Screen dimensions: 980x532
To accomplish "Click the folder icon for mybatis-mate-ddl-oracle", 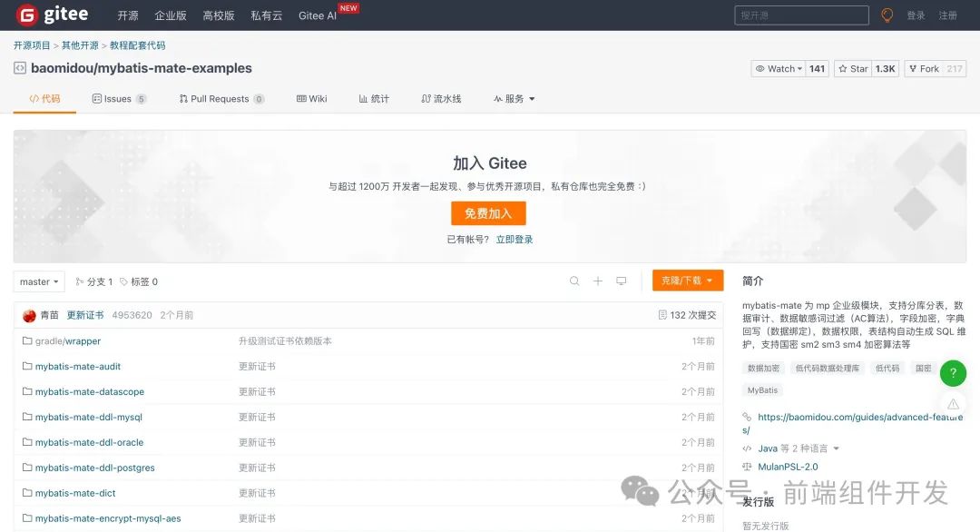I will point(27,442).
